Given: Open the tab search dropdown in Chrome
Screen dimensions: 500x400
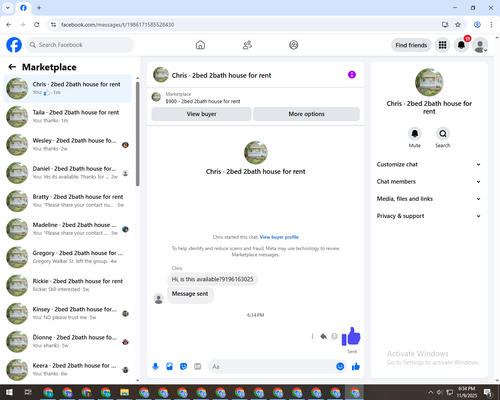Looking at the screenshot, I should pos(8,8).
